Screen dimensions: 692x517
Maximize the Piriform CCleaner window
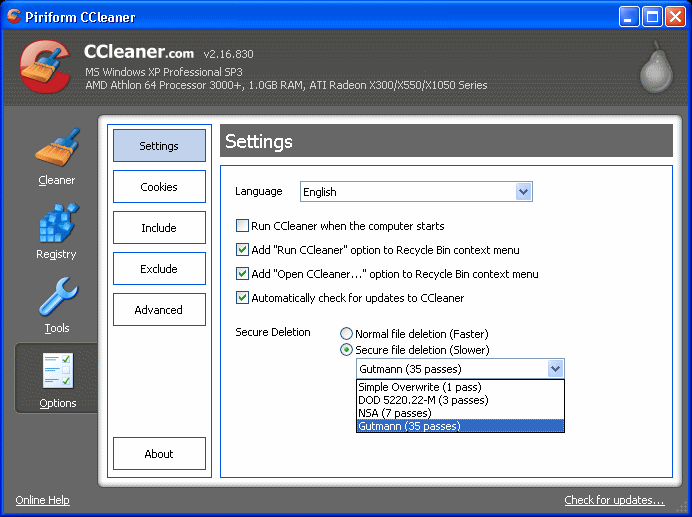[x=652, y=17]
